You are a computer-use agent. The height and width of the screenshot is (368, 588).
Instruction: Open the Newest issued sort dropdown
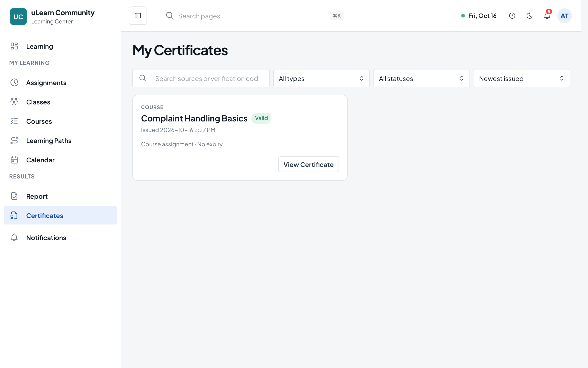[x=521, y=78]
